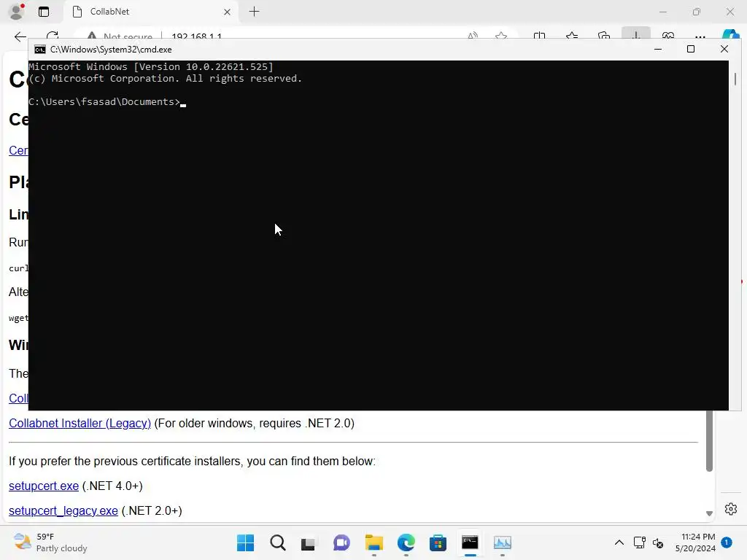The height and width of the screenshot is (560, 747).
Task: Click the command prompt input line
Action: click(108, 102)
